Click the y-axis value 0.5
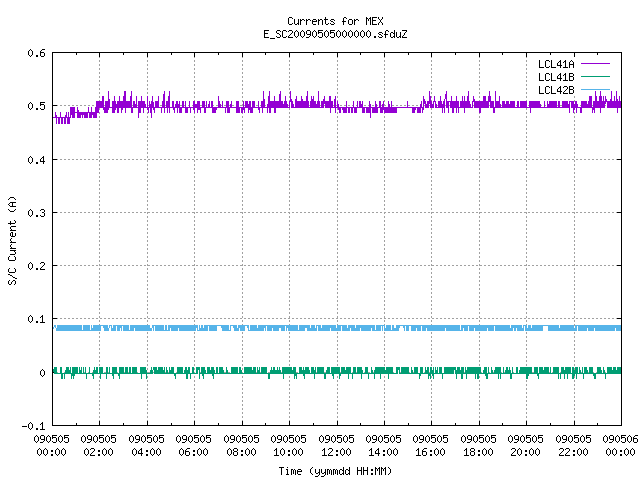640x480 pixels. point(37,106)
